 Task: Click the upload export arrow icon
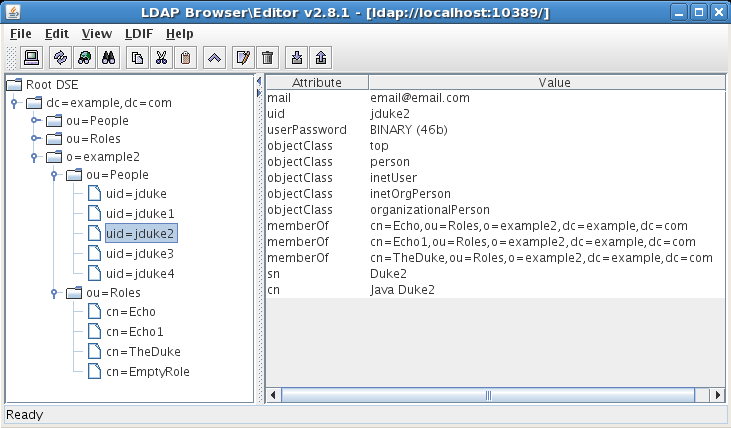[x=320, y=57]
